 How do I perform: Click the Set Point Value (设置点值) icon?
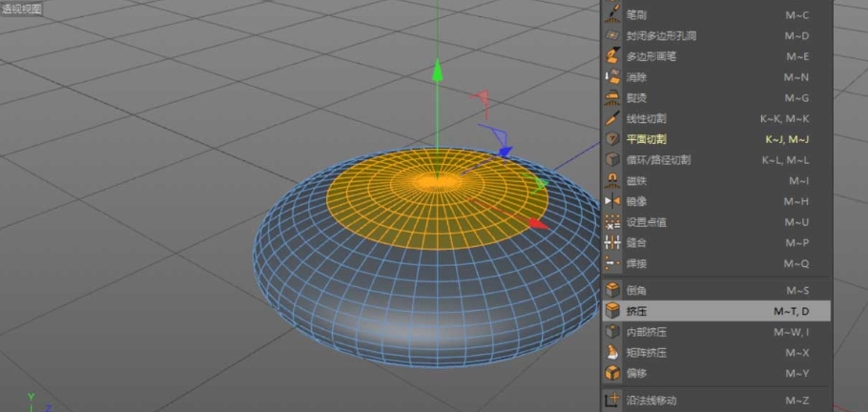(612, 221)
